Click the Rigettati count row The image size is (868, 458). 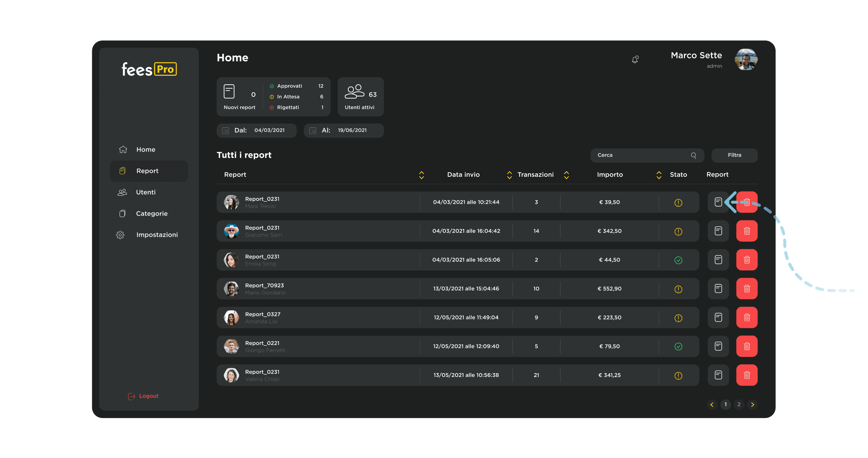click(x=297, y=107)
